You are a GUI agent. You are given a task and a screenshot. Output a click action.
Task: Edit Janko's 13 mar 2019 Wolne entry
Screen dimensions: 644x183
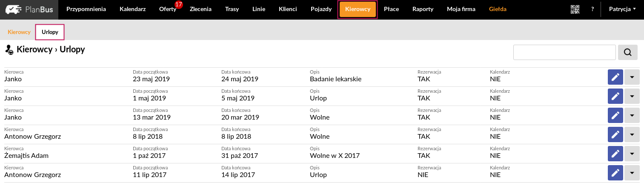[x=615, y=115]
